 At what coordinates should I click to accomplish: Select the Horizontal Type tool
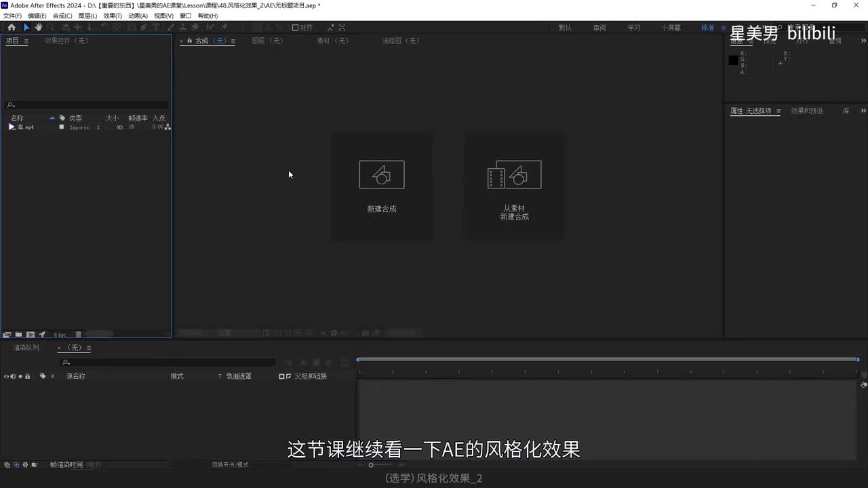click(x=156, y=27)
